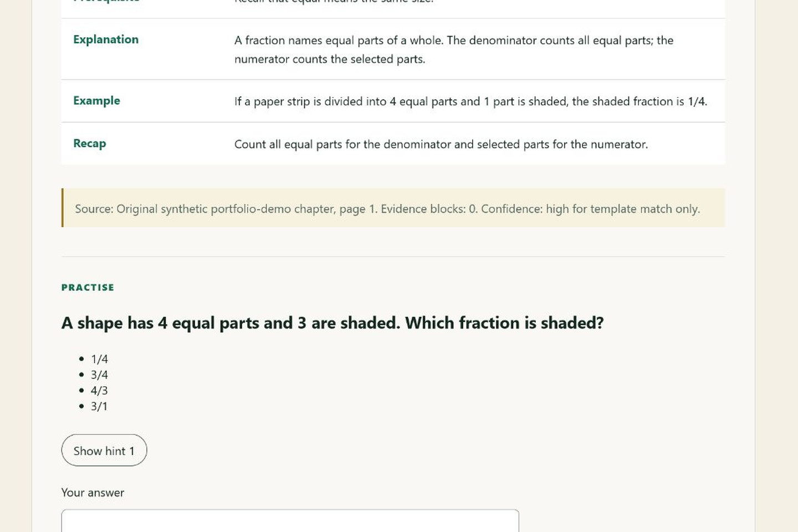Viewport: 798px width, 532px height.
Task: Click the green Explanation row label
Action: [106, 39]
